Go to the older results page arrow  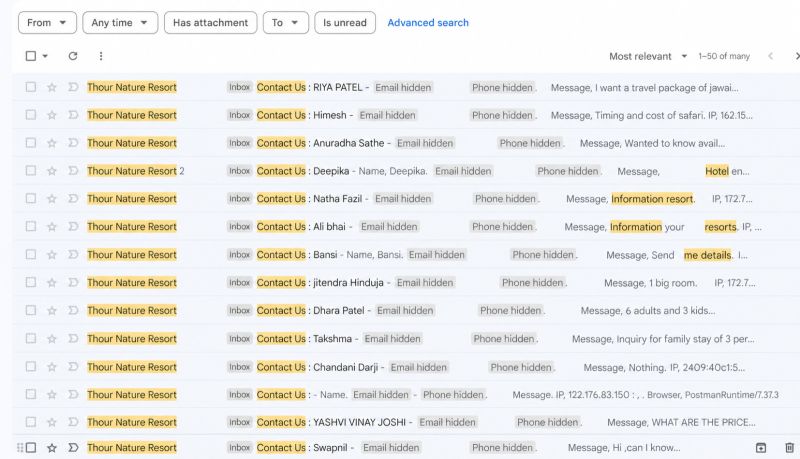796,56
